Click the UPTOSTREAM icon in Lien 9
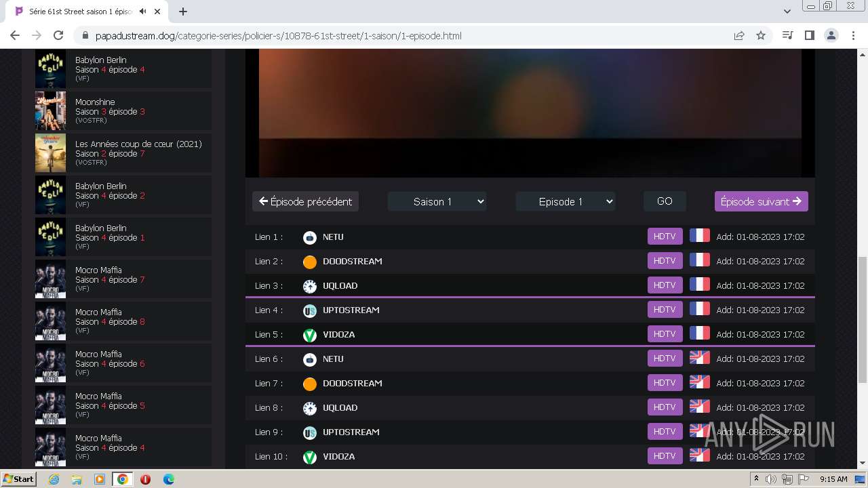Image resolution: width=868 pixels, height=488 pixels. click(x=310, y=432)
